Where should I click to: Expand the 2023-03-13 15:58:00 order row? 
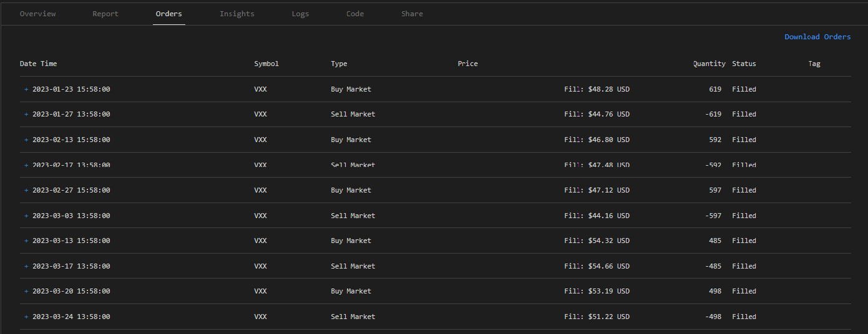point(26,241)
